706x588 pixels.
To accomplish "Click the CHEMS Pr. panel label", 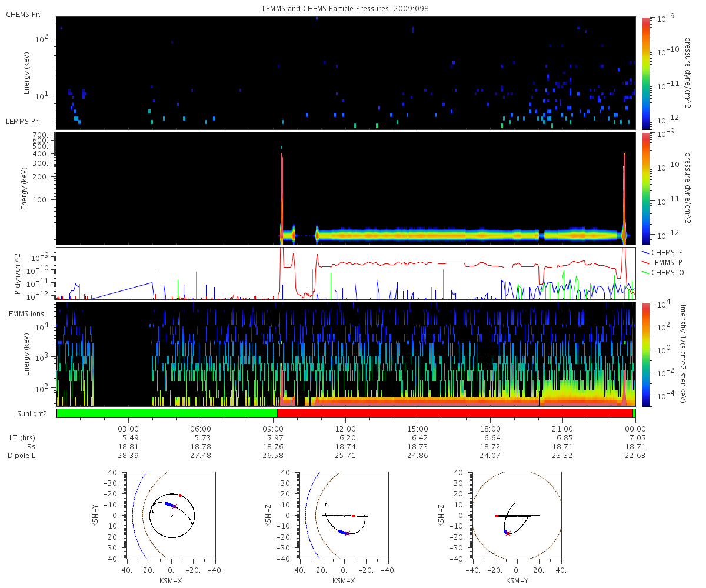I will pyautogui.click(x=23, y=14).
